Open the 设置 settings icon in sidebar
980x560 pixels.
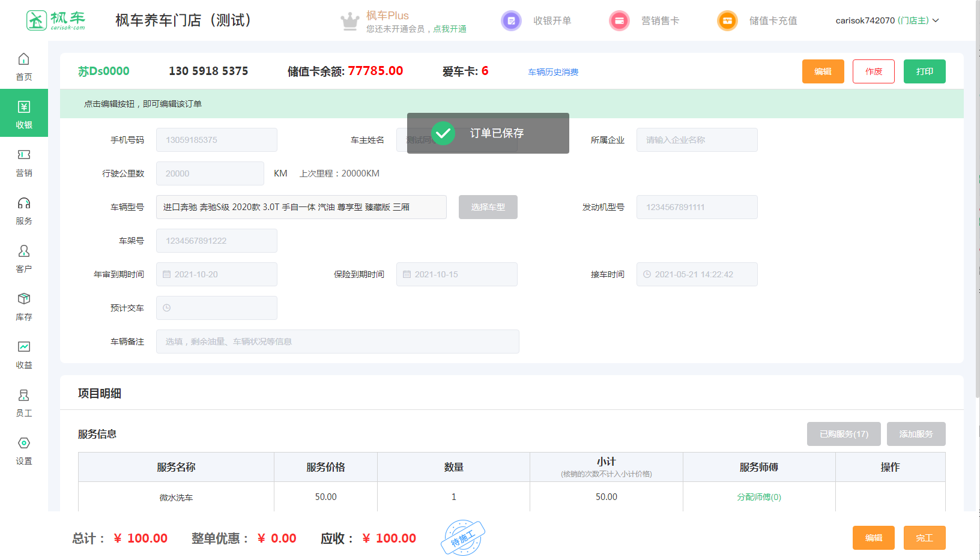[24, 444]
